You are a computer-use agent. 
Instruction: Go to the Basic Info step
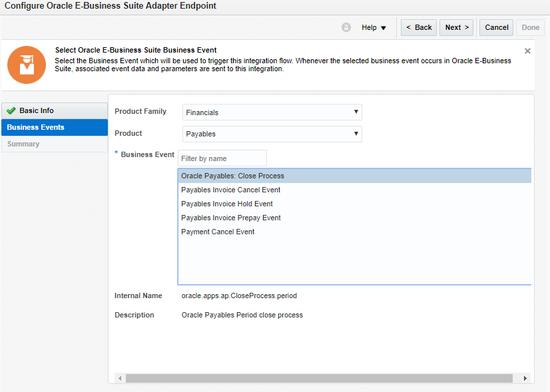tap(37, 111)
